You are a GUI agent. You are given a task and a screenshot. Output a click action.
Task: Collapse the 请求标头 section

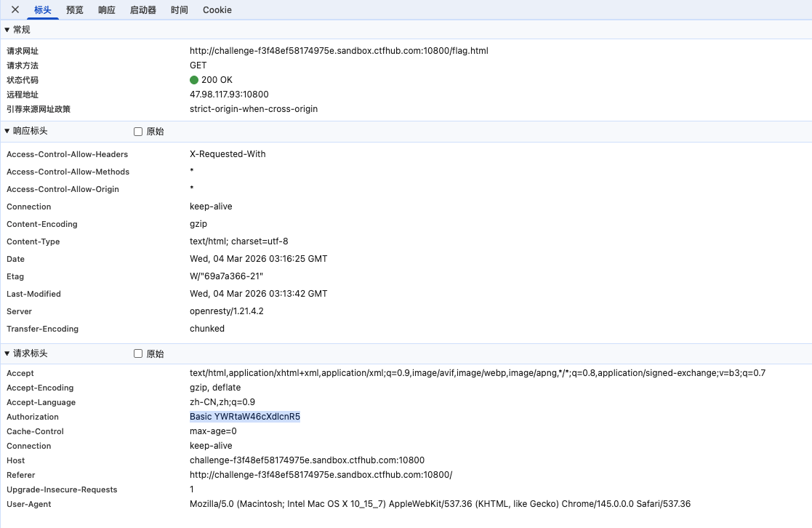pos(26,353)
